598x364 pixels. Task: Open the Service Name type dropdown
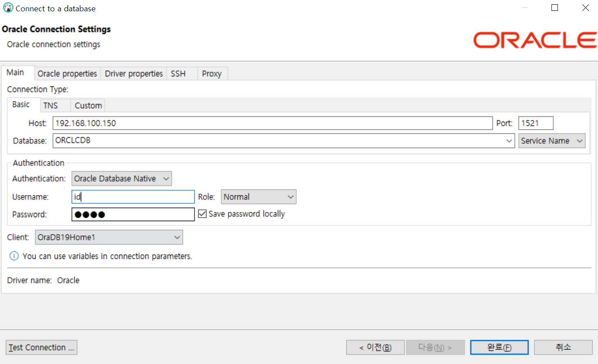(551, 141)
